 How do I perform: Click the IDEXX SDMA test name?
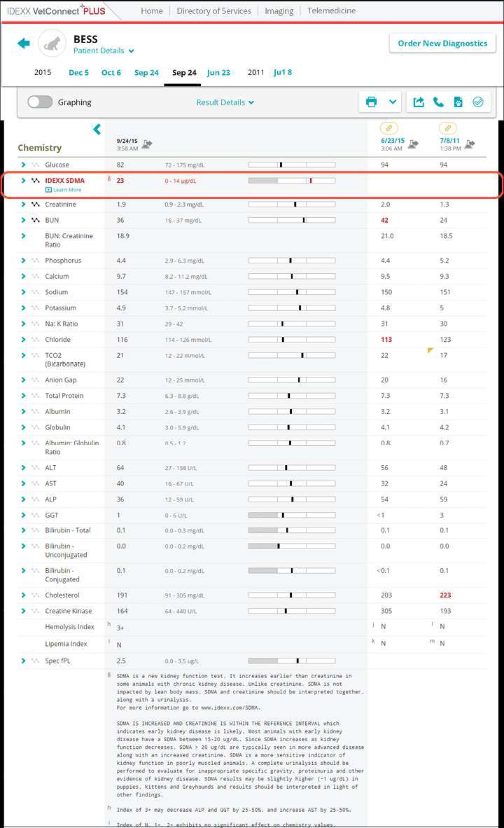click(64, 181)
